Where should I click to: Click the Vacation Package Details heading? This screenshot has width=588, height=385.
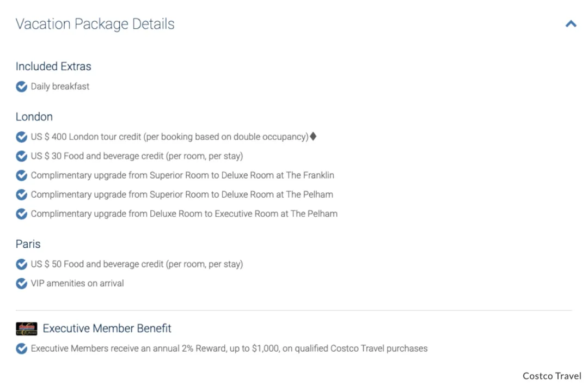[95, 24]
